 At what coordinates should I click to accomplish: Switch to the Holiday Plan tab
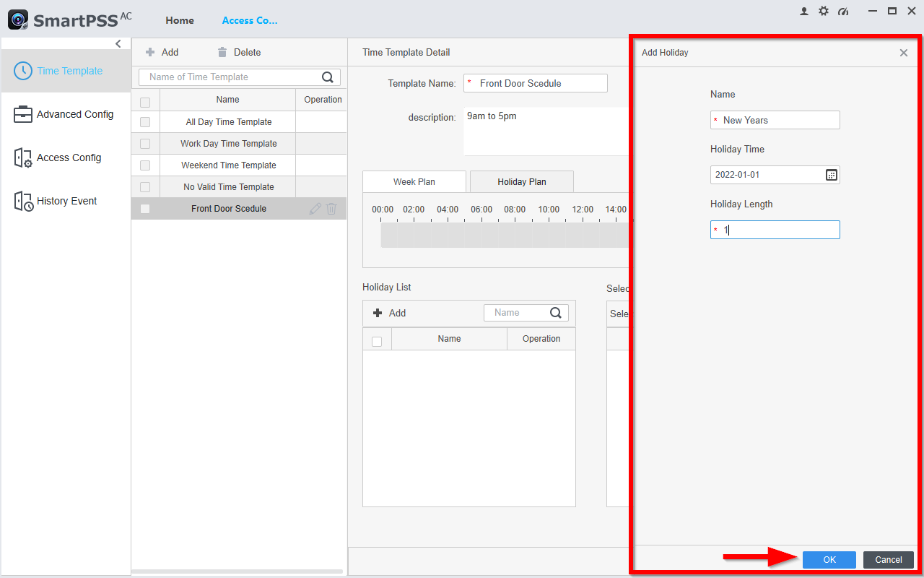(x=522, y=182)
